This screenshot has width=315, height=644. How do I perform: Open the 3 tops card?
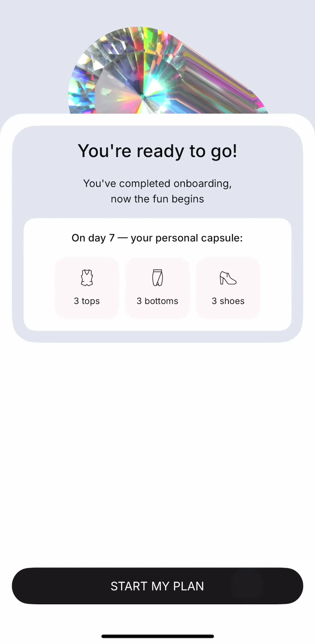click(x=87, y=288)
